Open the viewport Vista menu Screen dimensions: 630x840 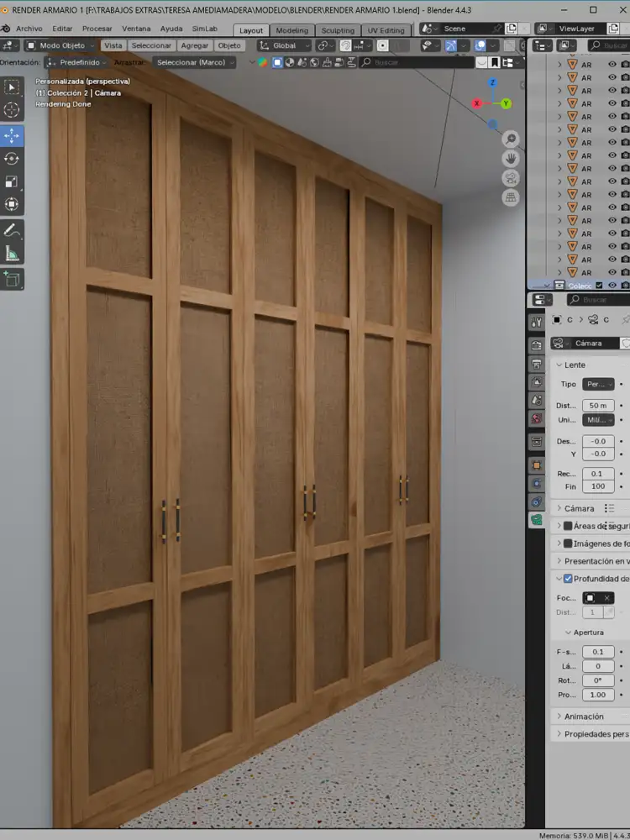click(113, 45)
